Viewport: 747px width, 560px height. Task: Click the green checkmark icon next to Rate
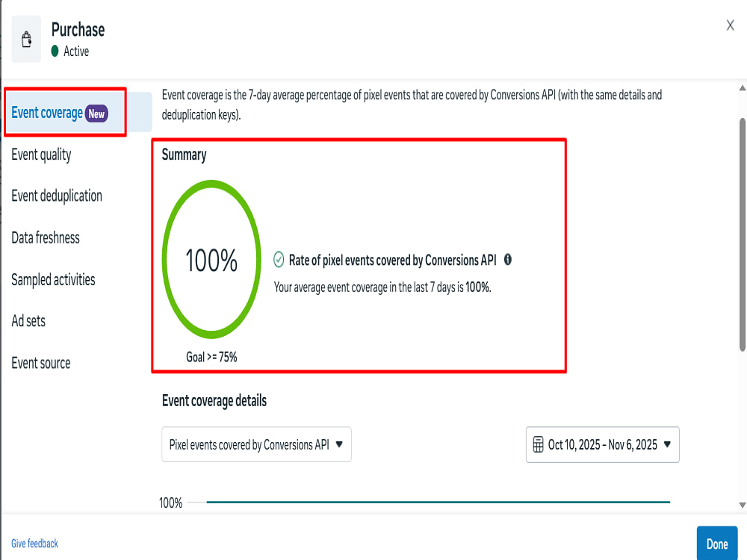coord(279,260)
